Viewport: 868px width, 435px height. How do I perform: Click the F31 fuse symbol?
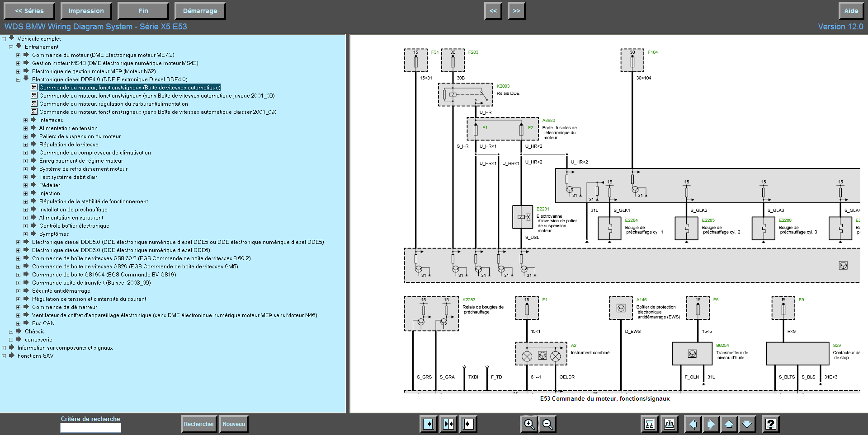point(415,61)
